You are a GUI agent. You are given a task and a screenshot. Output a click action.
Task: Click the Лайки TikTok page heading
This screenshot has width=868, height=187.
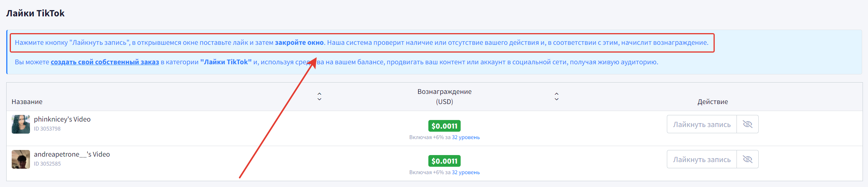pyautogui.click(x=35, y=13)
